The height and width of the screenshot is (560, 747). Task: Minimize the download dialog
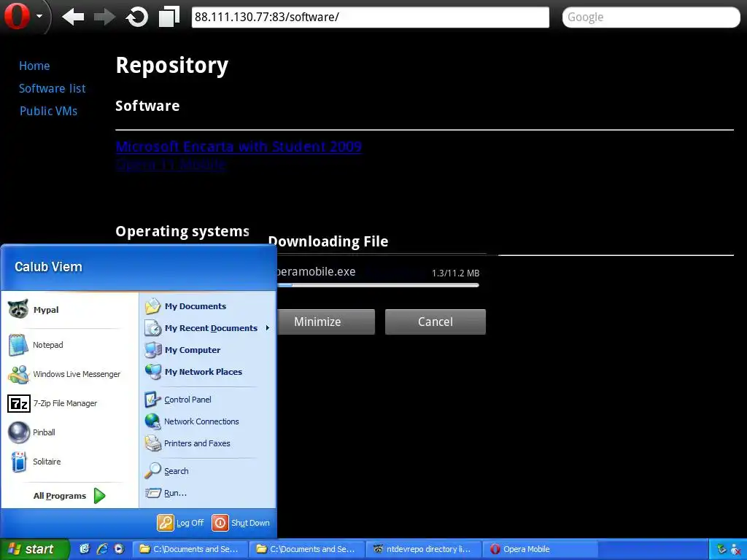pos(326,322)
